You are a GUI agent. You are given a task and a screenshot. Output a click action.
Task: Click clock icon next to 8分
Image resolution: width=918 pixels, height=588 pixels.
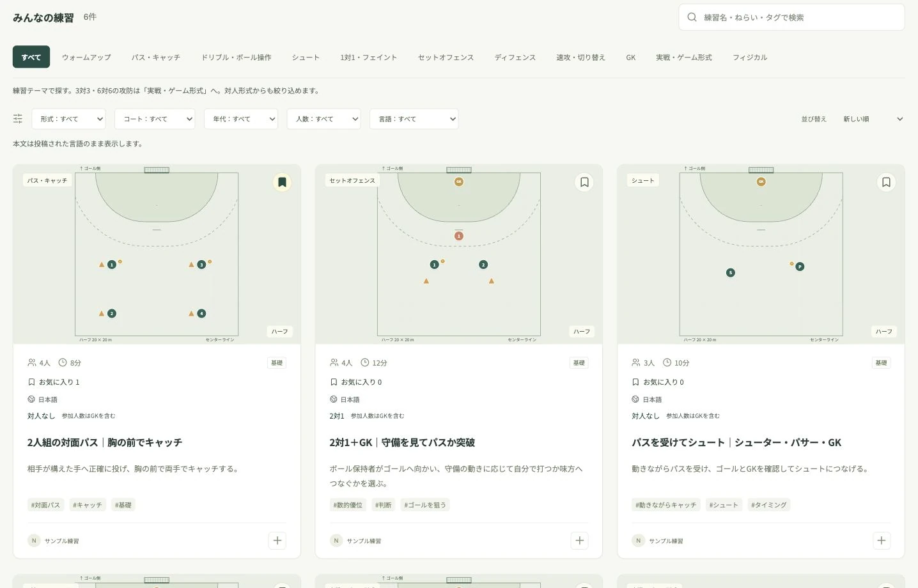tap(63, 362)
